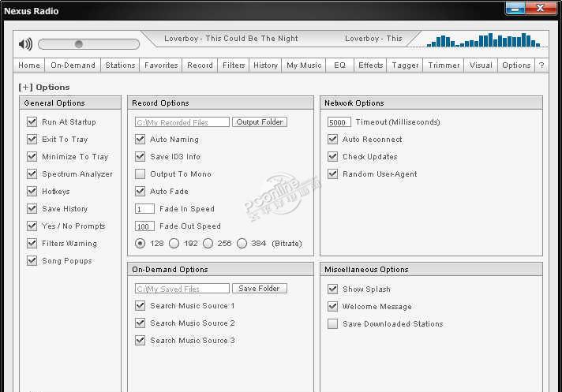Viewport: 562px width, 392px height.
Task: Check Save Downloaded Stations option
Action: click(x=333, y=324)
